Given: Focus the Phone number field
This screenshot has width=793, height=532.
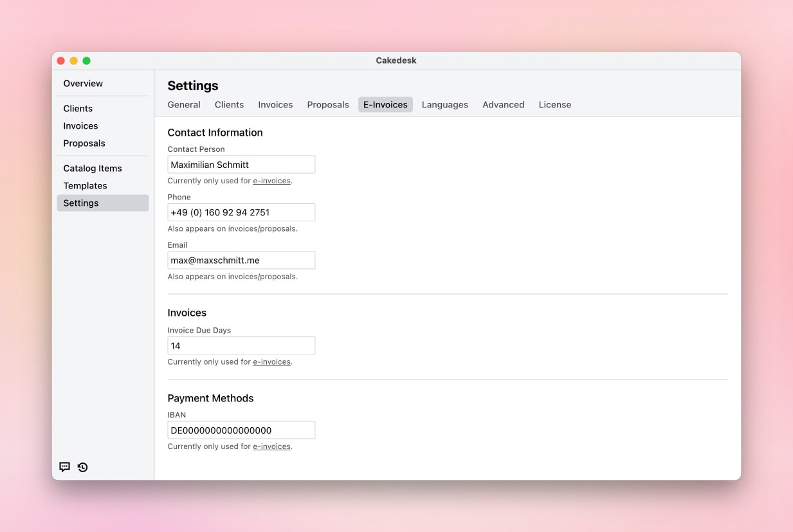Looking at the screenshot, I should point(241,212).
